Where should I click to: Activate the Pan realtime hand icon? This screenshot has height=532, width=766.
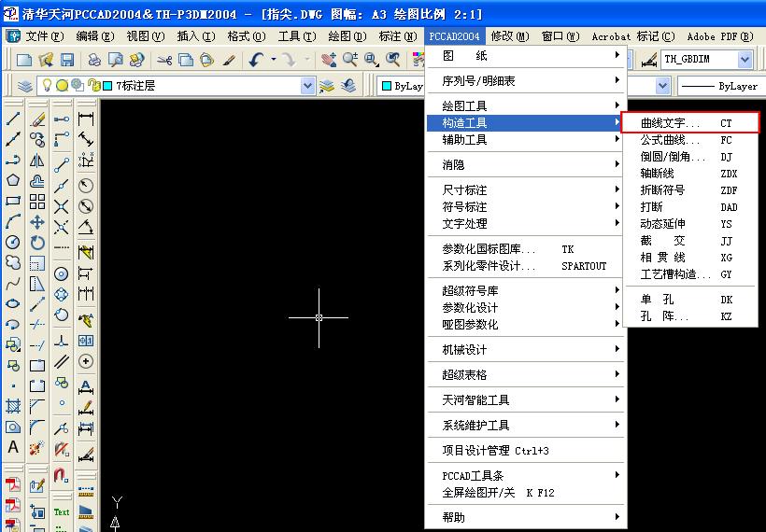(328, 60)
